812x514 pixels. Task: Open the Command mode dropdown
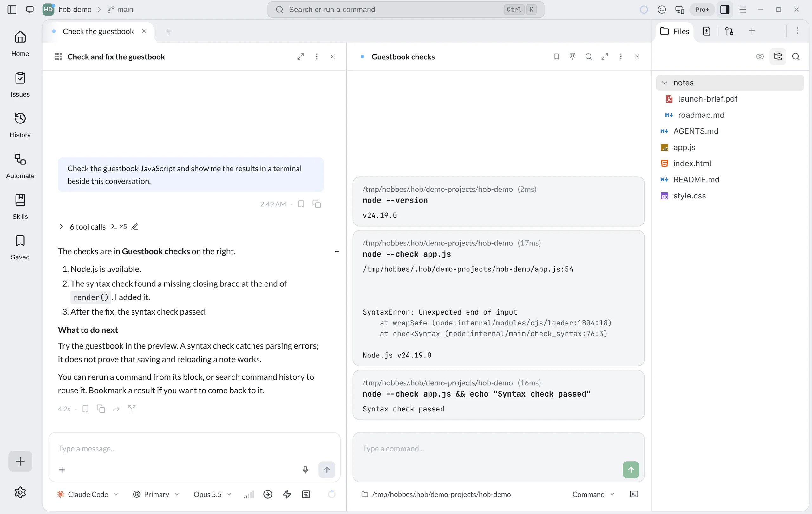pyautogui.click(x=593, y=494)
